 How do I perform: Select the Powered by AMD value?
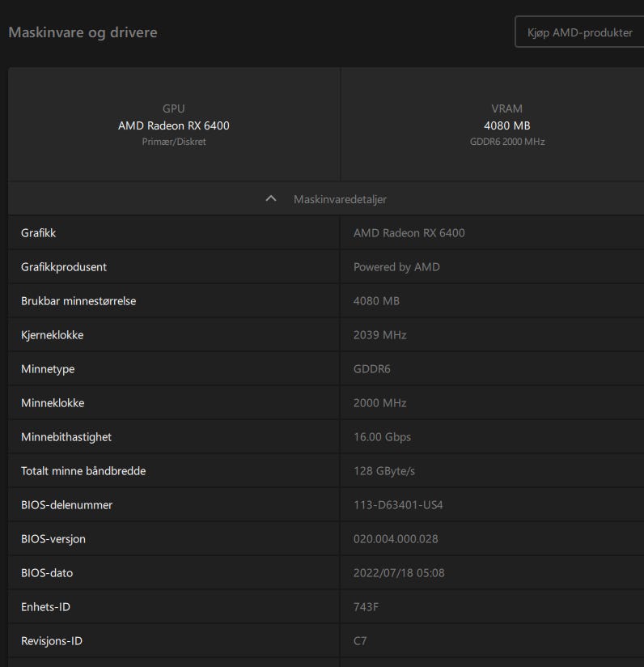[x=396, y=267]
